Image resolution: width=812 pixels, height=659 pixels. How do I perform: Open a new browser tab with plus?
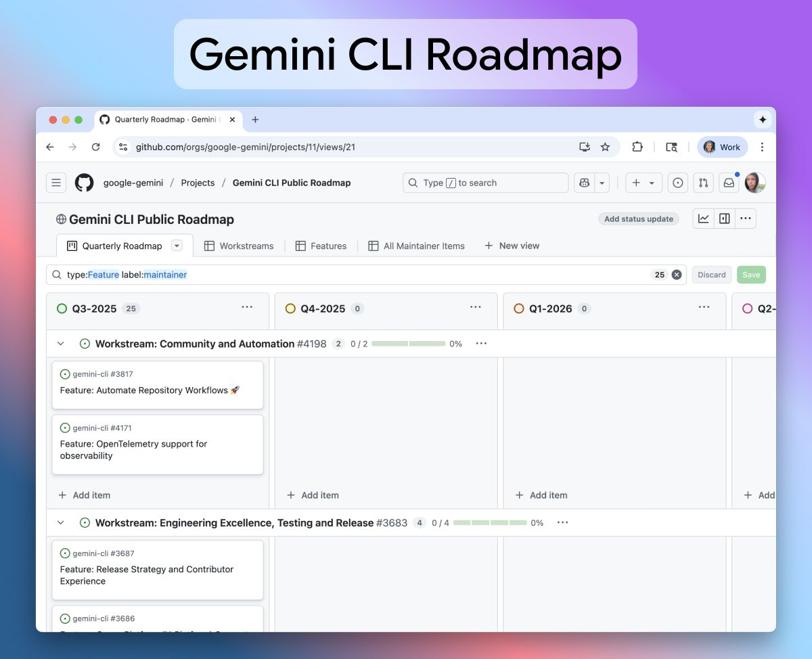255,120
